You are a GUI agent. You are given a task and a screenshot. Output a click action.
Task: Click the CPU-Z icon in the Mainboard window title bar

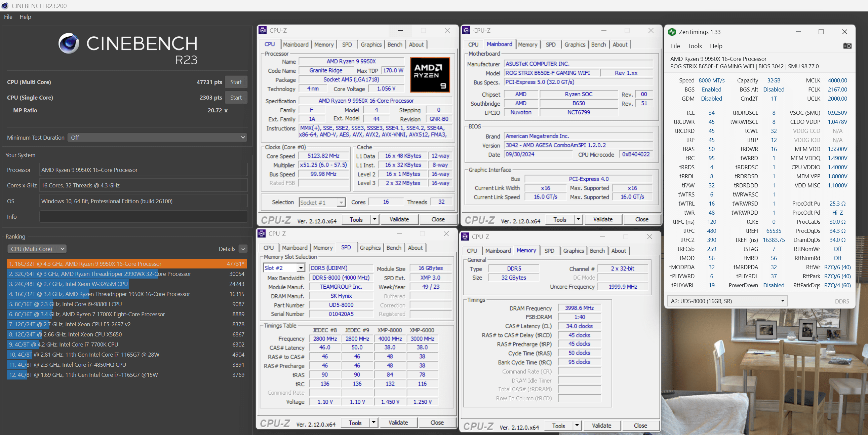[x=466, y=30]
